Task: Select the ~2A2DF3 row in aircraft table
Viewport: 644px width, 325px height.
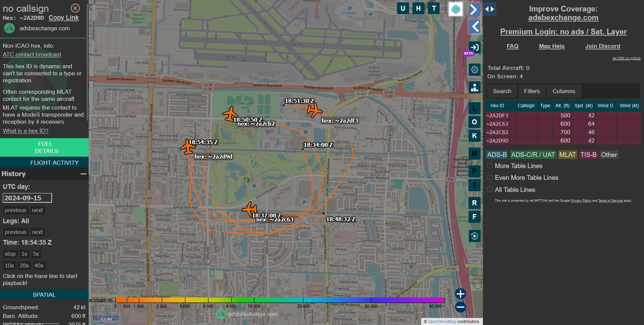Action: coord(563,115)
